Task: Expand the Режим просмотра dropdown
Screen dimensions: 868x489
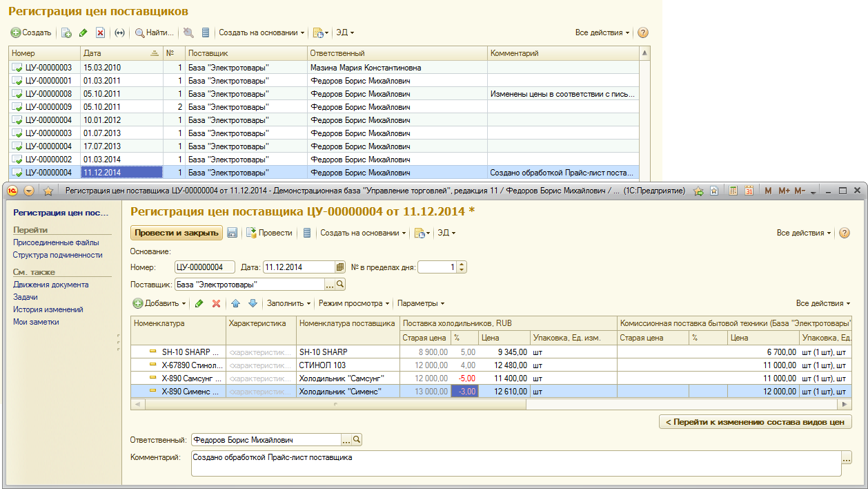Action: point(354,303)
